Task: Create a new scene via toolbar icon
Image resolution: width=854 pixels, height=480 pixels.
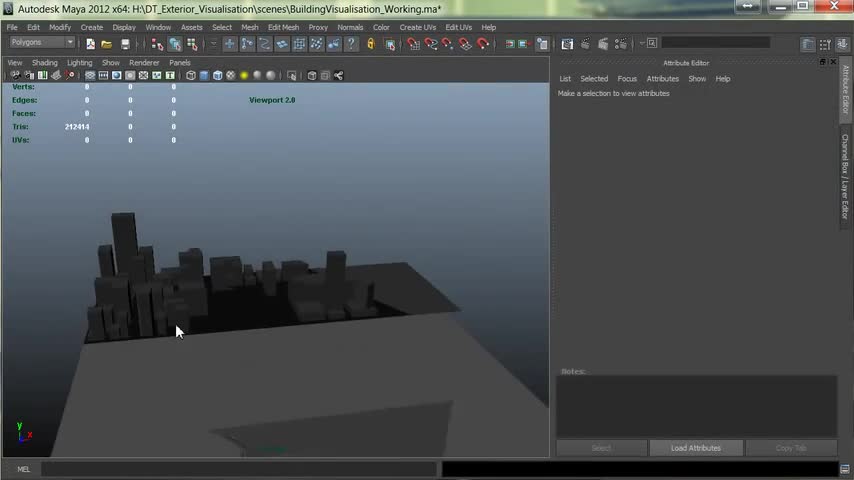Action: click(x=90, y=44)
